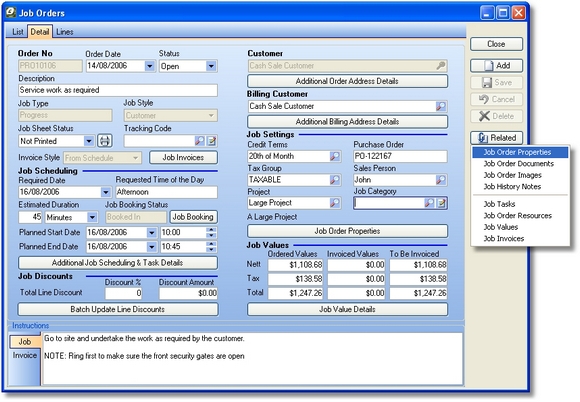580x402 pixels.
Task: Switch to the Lines tab
Action: pos(64,32)
